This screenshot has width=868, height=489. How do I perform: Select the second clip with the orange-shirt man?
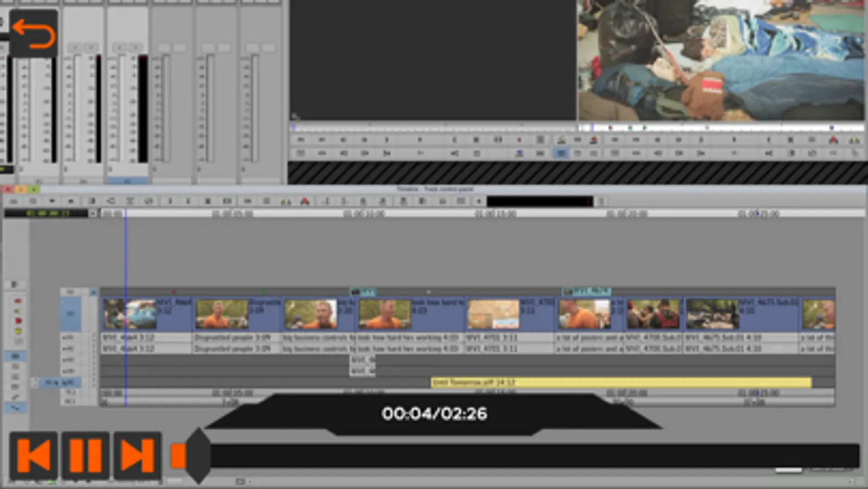(238, 314)
